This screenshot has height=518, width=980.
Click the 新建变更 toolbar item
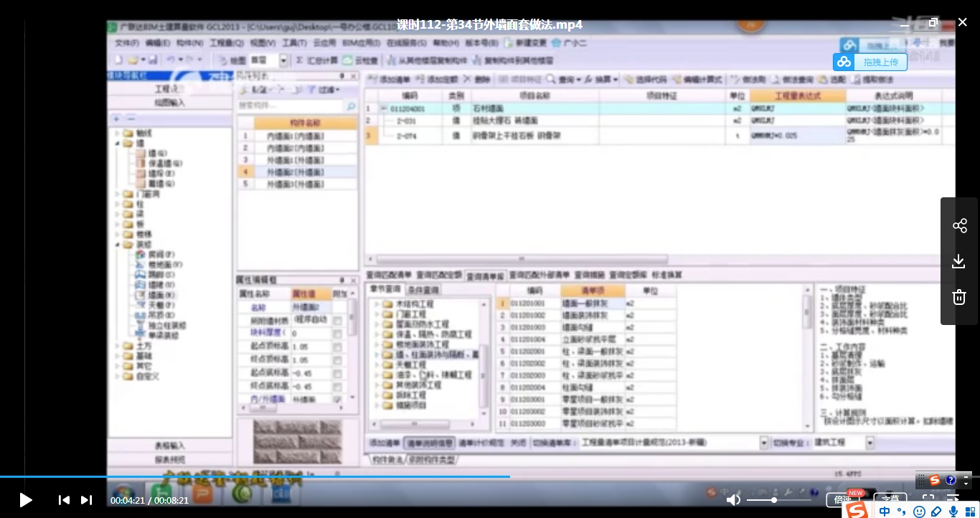point(525,43)
